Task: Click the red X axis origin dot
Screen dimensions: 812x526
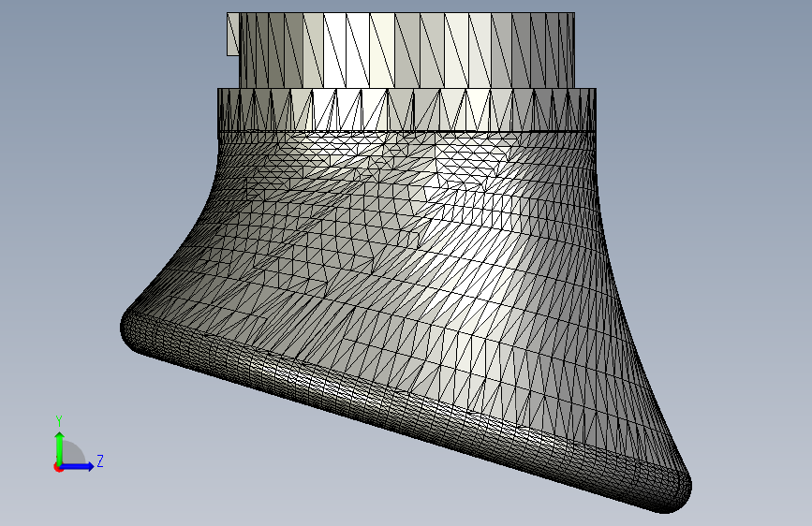Action: [x=58, y=467]
